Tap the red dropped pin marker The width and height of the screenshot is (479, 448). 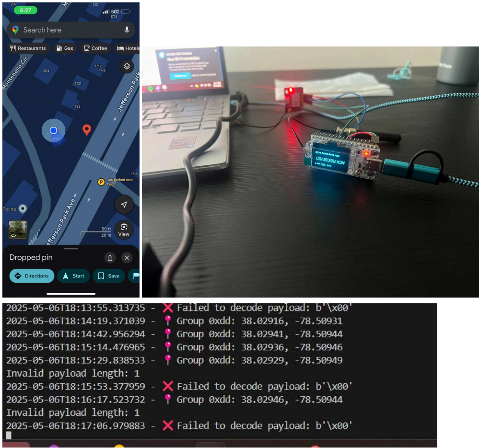point(86,129)
